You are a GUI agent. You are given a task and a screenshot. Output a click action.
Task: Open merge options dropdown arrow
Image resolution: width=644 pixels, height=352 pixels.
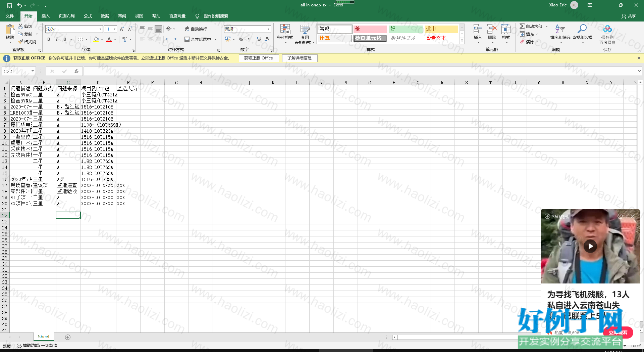point(216,39)
